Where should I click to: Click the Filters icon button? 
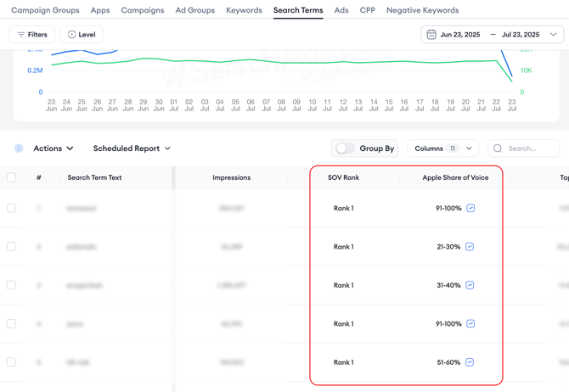coord(31,35)
